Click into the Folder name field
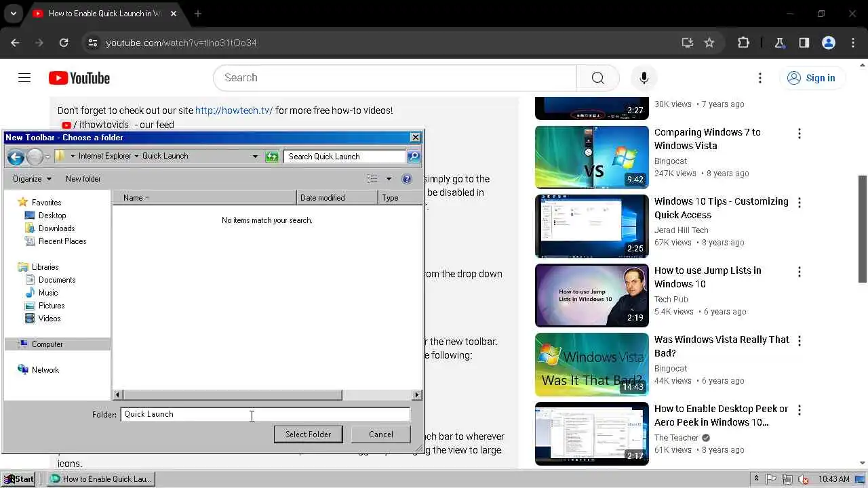Viewport: 868px width, 488px height. [265, 414]
